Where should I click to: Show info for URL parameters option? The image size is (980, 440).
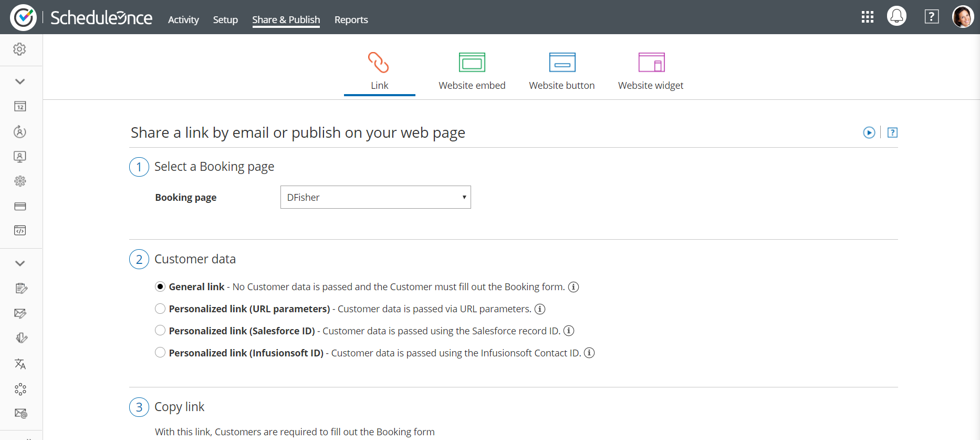tap(540, 309)
